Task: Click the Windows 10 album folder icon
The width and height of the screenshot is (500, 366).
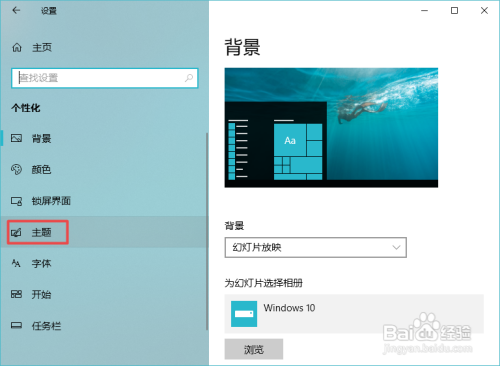Action: pyautogui.click(x=244, y=314)
